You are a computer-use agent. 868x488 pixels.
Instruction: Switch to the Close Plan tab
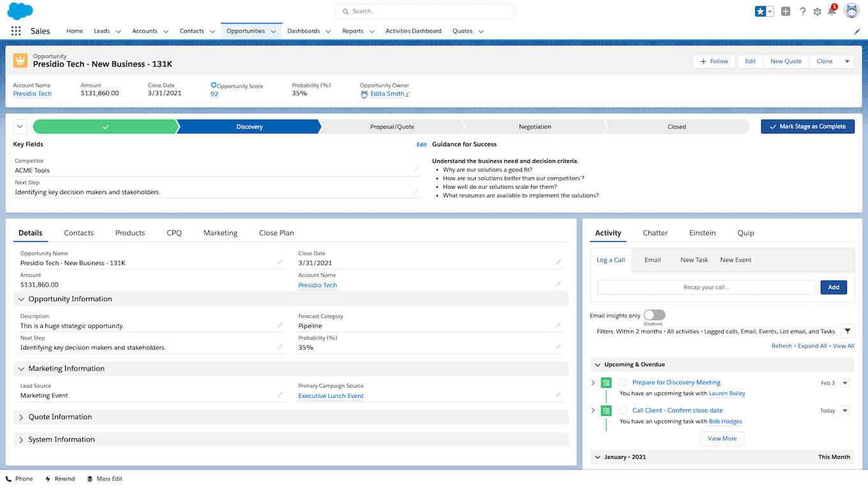[x=276, y=233]
